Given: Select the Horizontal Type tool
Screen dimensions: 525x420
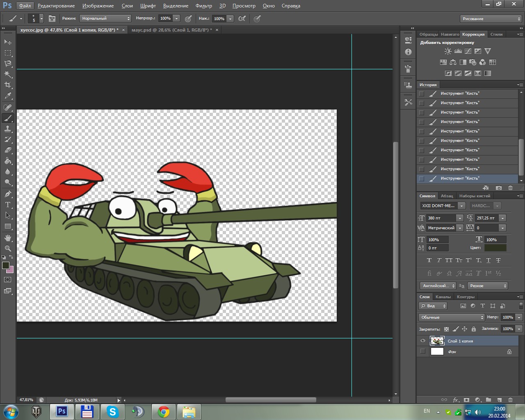Looking at the screenshot, I should [8, 205].
